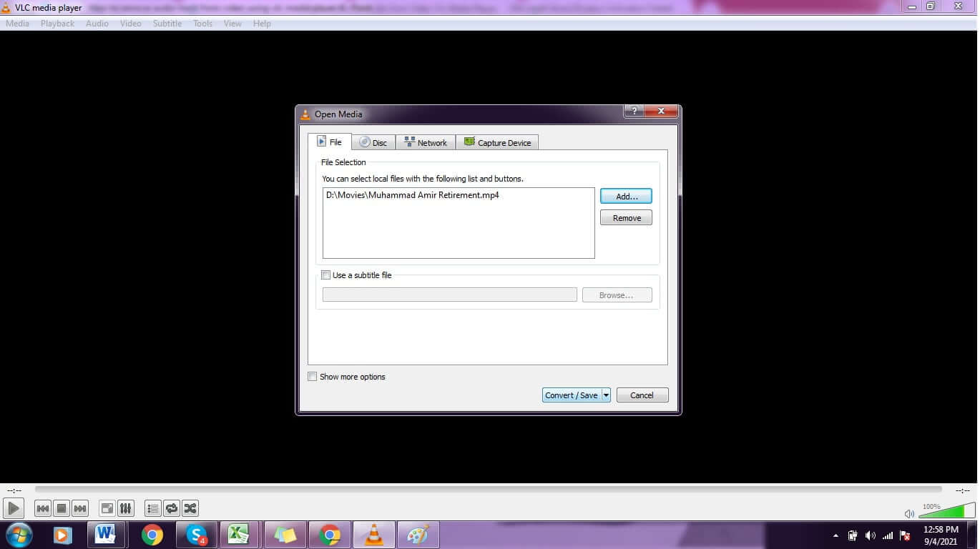
Task: Open the first Chrome taskbar icon
Action: coord(152,535)
